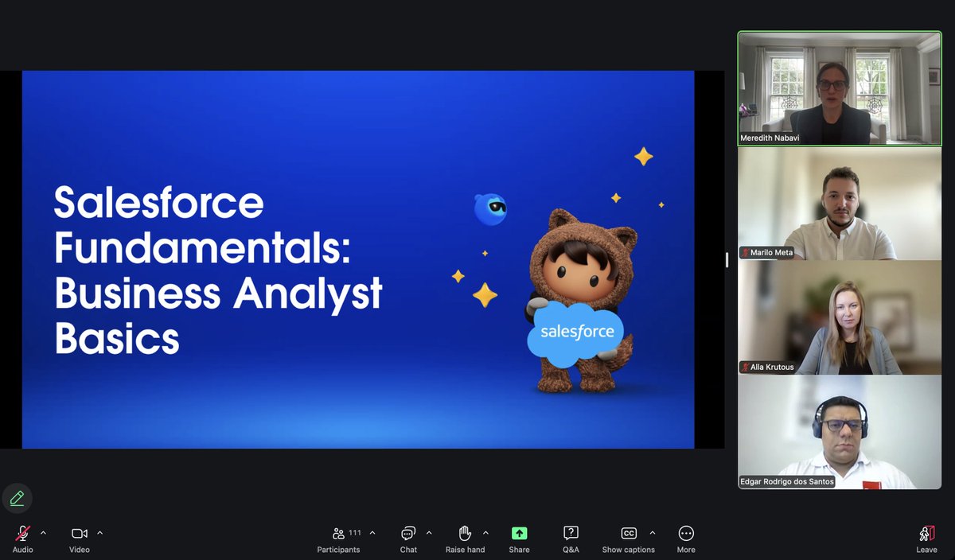955x560 pixels.
Task: Click the Meredith Nabavi name label
Action: (770, 138)
